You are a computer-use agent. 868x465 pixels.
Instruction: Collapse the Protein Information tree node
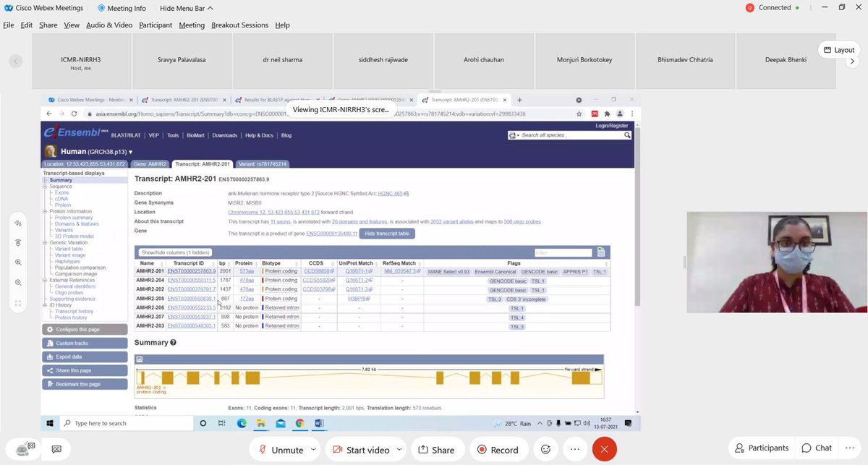coord(45,211)
